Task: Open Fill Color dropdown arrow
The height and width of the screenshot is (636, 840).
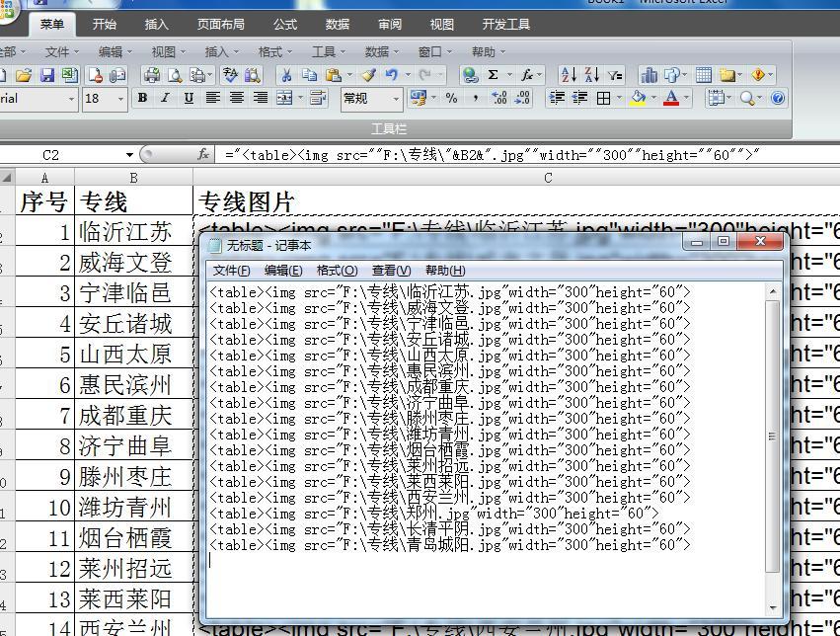Action: [x=653, y=98]
